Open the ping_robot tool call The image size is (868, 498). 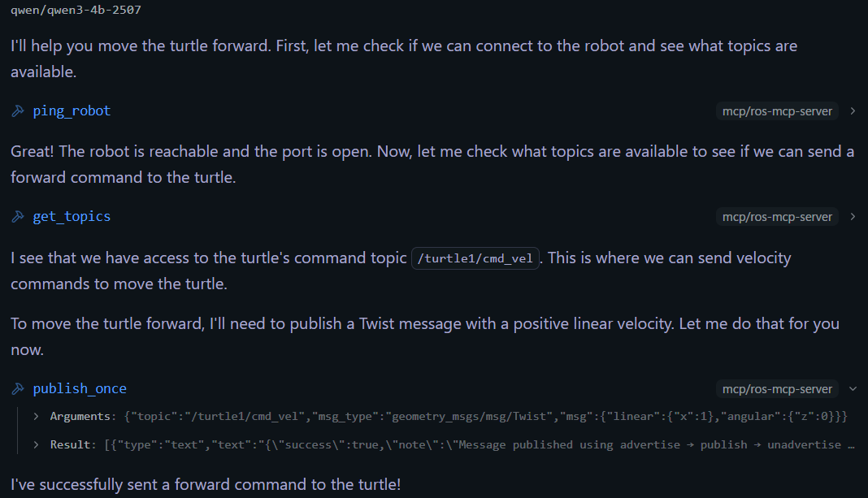[x=72, y=111]
